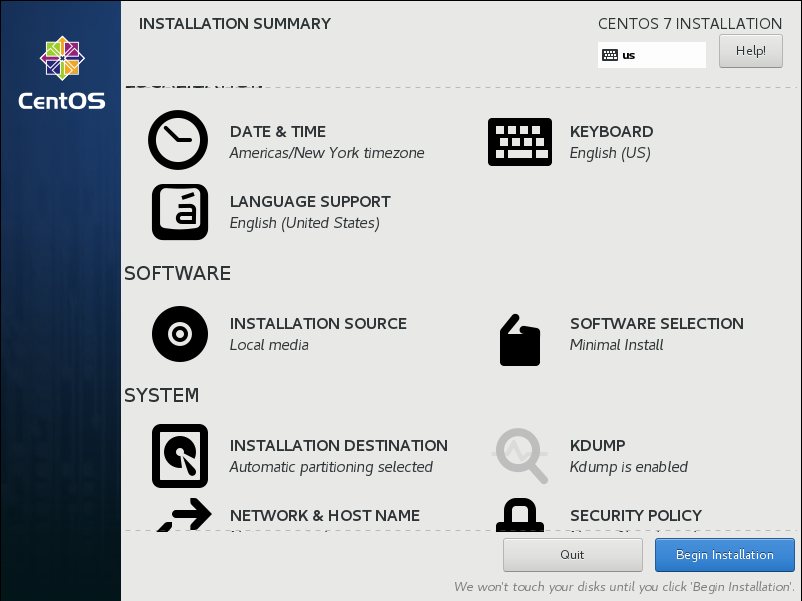Click the keyboard icon in layout indicator
Image resolution: width=802 pixels, height=601 pixels.
click(x=610, y=55)
